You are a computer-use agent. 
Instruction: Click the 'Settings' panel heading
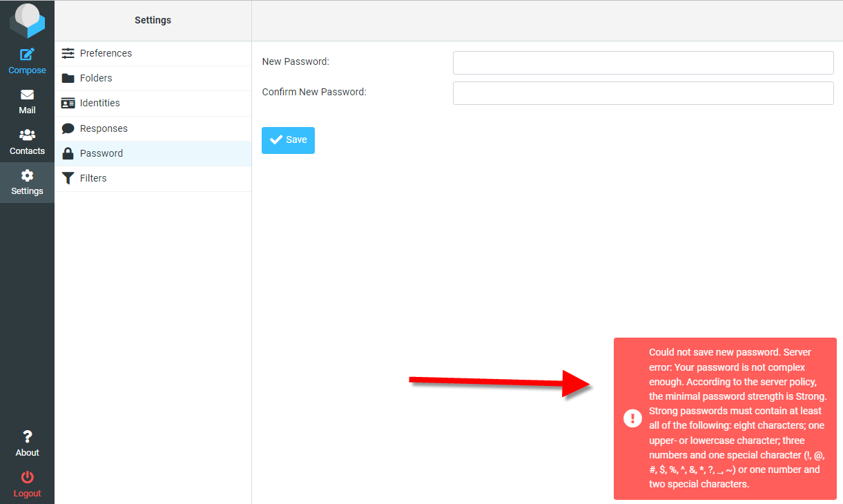tap(153, 20)
